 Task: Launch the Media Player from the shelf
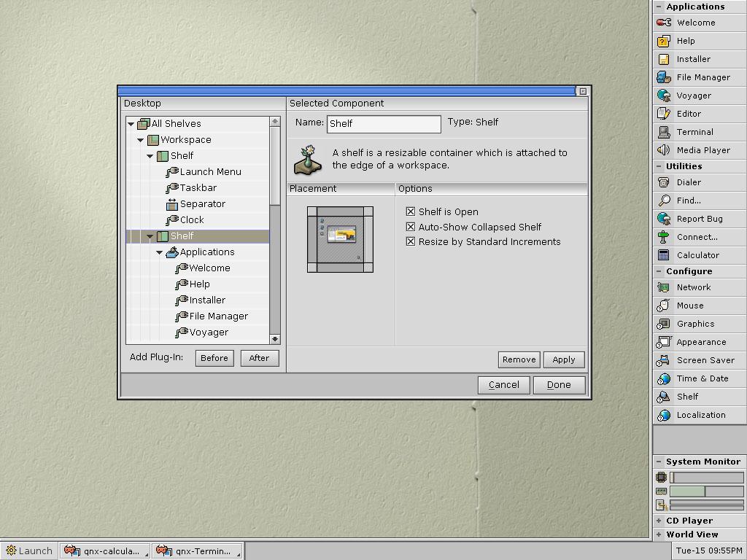tap(664, 150)
